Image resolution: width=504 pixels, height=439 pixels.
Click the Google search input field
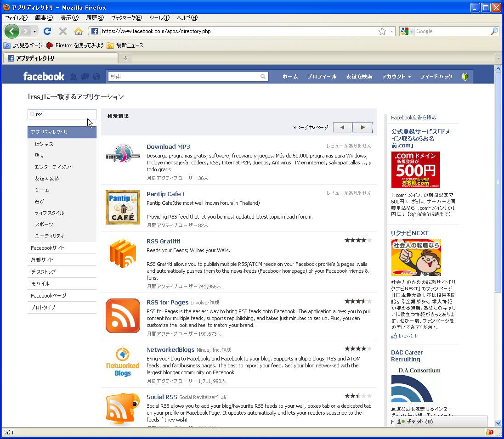453,31
